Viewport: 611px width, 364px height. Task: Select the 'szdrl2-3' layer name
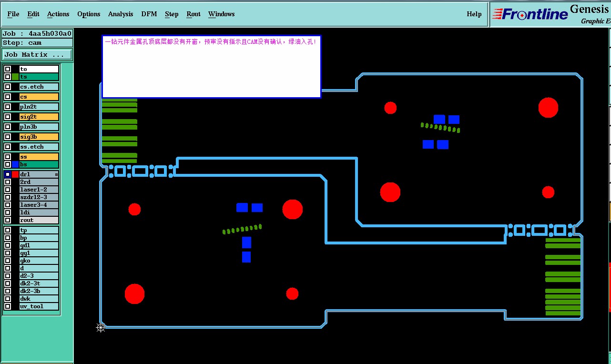coord(39,197)
